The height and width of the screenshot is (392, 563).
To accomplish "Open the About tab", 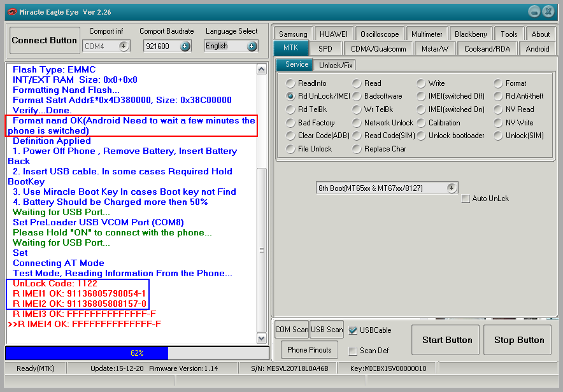I will 540,34.
